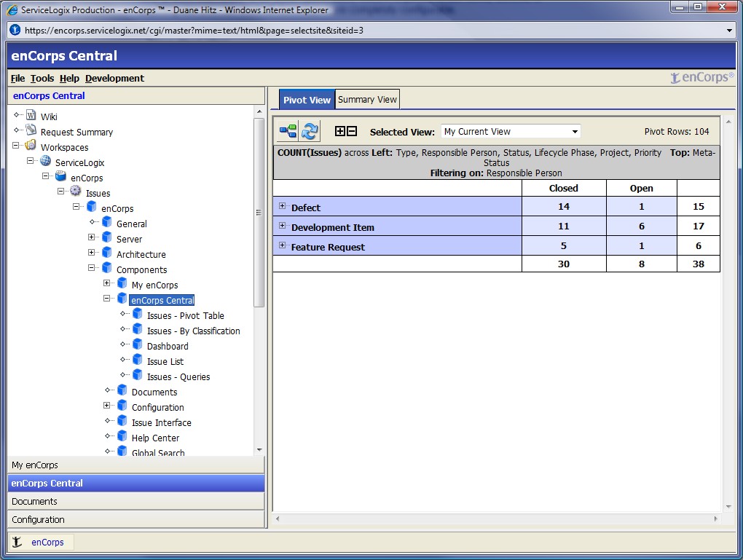Viewport: 743px width, 560px height.
Task: Select Issues - By Classification tree item
Action: click(193, 331)
